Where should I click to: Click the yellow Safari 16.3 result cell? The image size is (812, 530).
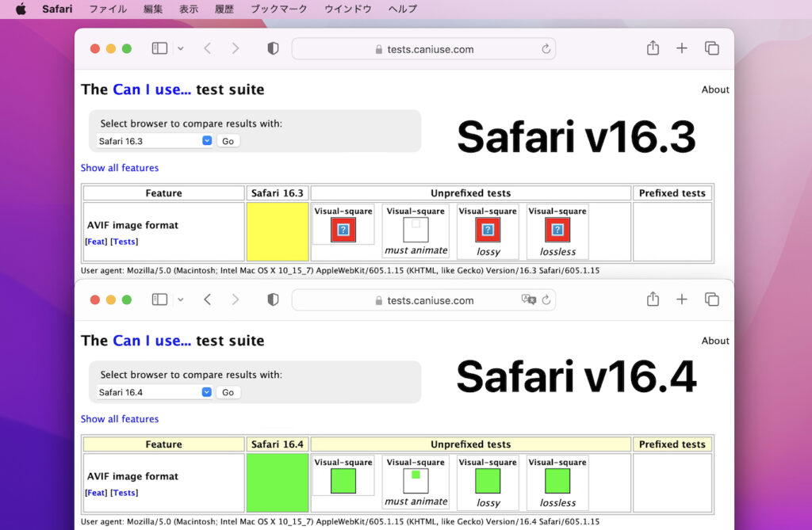277,231
